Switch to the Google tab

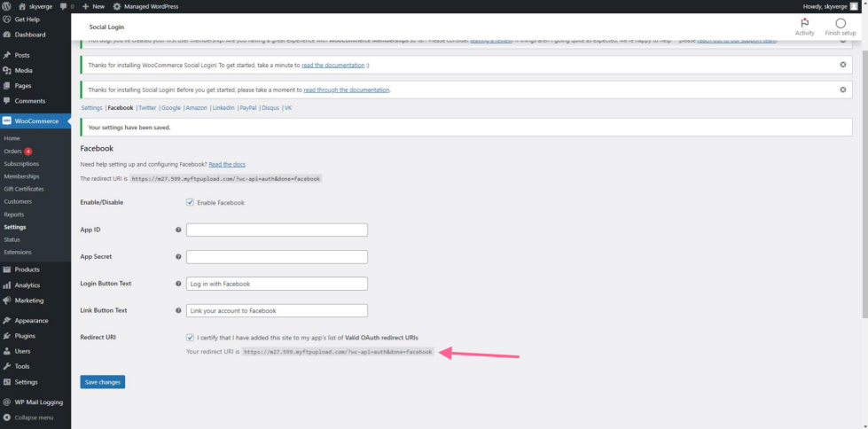[171, 108]
